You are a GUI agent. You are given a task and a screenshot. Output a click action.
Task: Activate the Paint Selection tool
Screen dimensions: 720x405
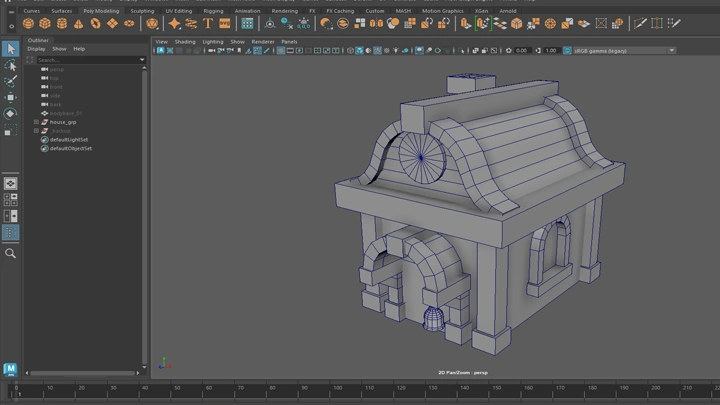pyautogui.click(x=11, y=81)
